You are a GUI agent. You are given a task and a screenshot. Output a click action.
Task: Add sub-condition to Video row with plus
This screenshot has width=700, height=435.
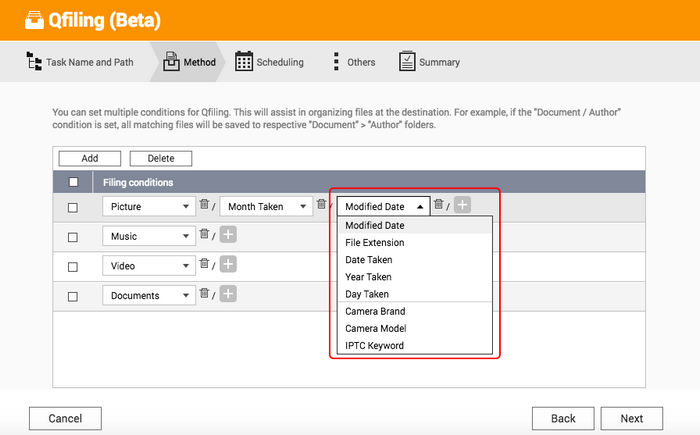pos(228,264)
